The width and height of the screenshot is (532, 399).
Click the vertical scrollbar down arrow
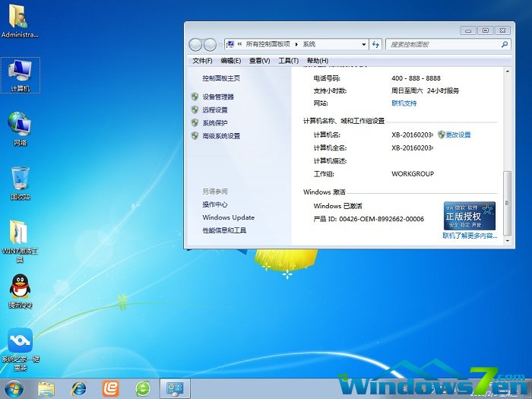(x=507, y=241)
